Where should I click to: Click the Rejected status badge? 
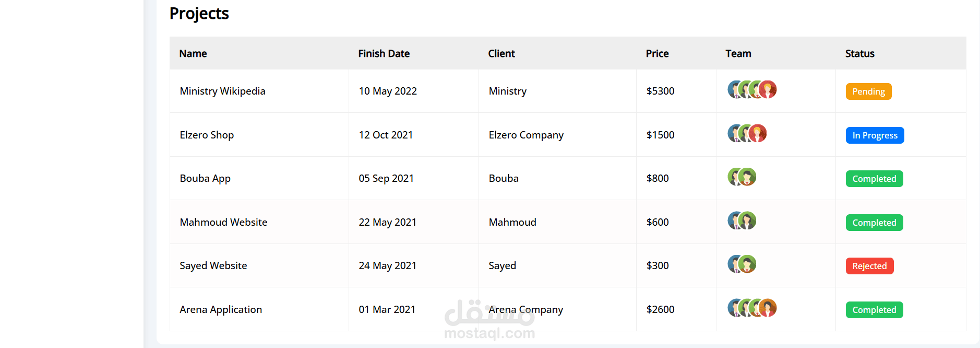pyautogui.click(x=869, y=266)
